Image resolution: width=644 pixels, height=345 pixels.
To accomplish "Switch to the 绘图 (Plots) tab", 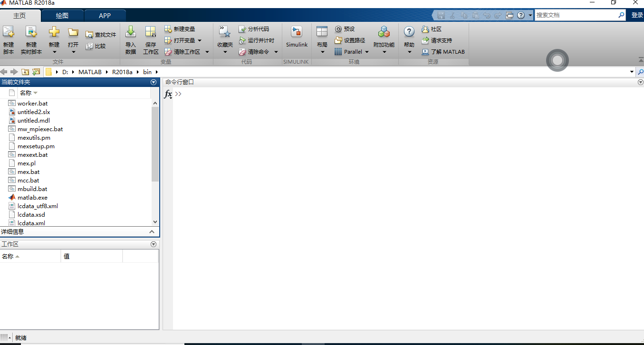I will click(x=62, y=16).
